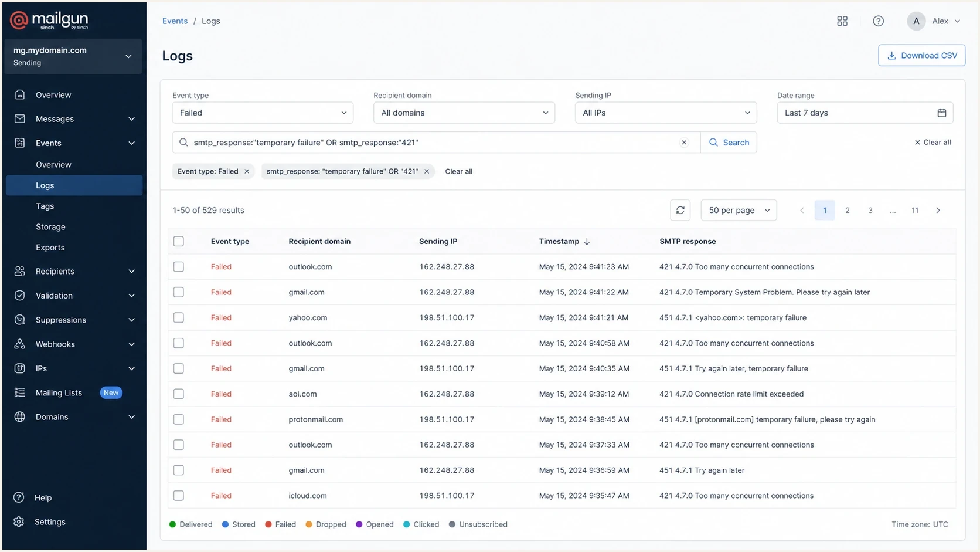
Task: Open the apps grid icon
Action: 842,21
